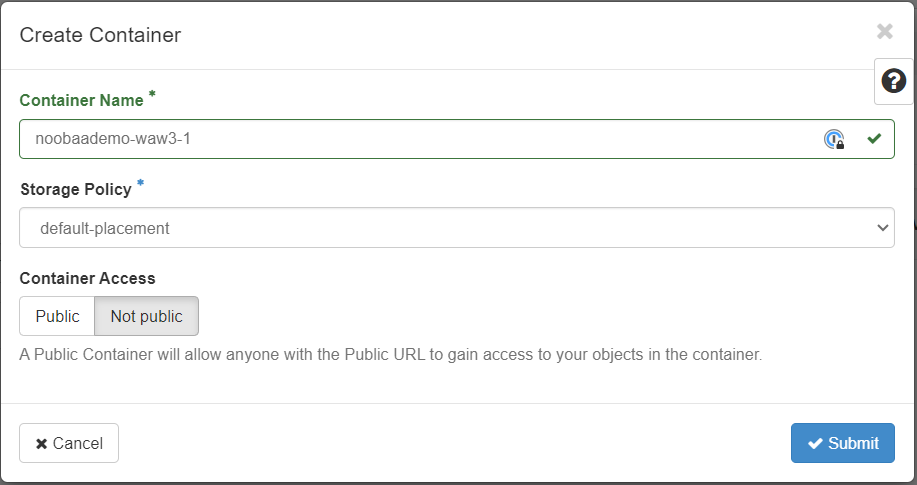Click the checkmark icon on Submit button
The height and width of the screenshot is (485, 917).
(x=815, y=443)
